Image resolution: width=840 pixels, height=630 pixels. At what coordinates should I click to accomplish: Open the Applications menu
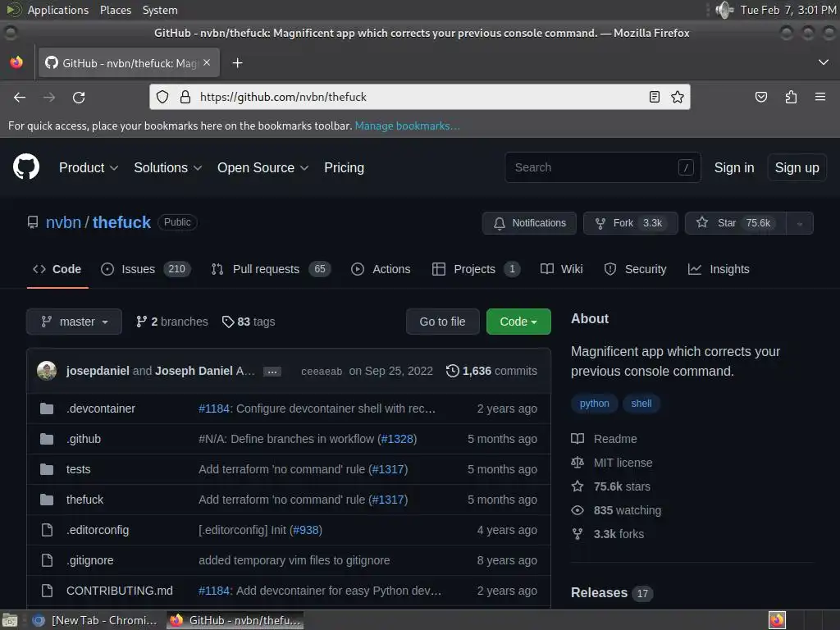[58, 10]
